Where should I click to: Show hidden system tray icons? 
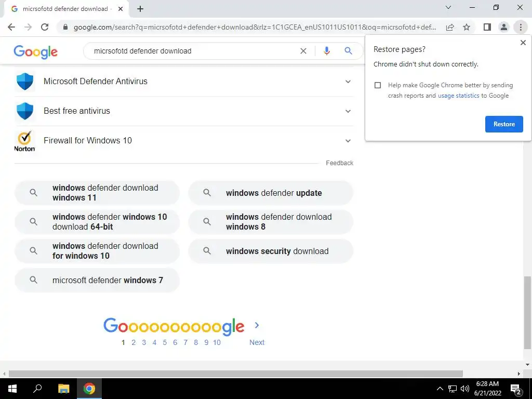440,389
